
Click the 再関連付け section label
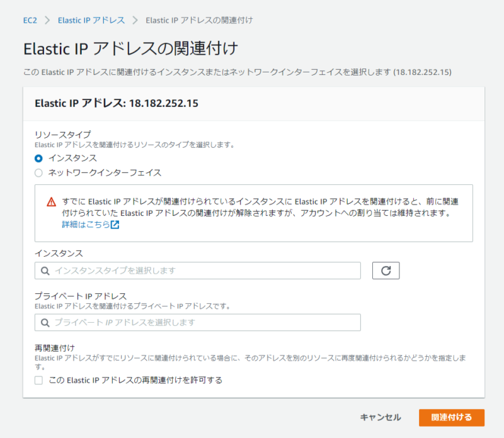click(x=55, y=348)
